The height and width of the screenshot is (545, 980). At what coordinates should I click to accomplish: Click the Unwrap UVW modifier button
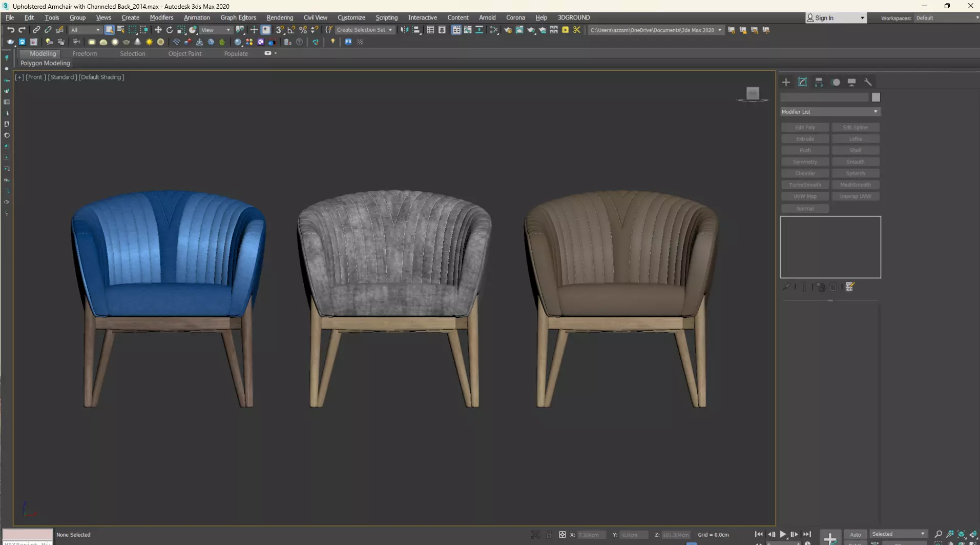pyautogui.click(x=855, y=196)
